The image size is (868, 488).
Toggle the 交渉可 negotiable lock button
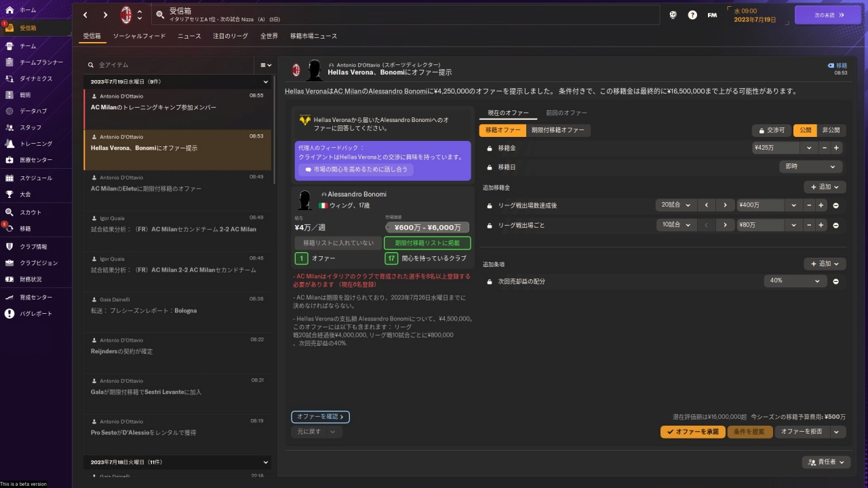click(x=771, y=130)
